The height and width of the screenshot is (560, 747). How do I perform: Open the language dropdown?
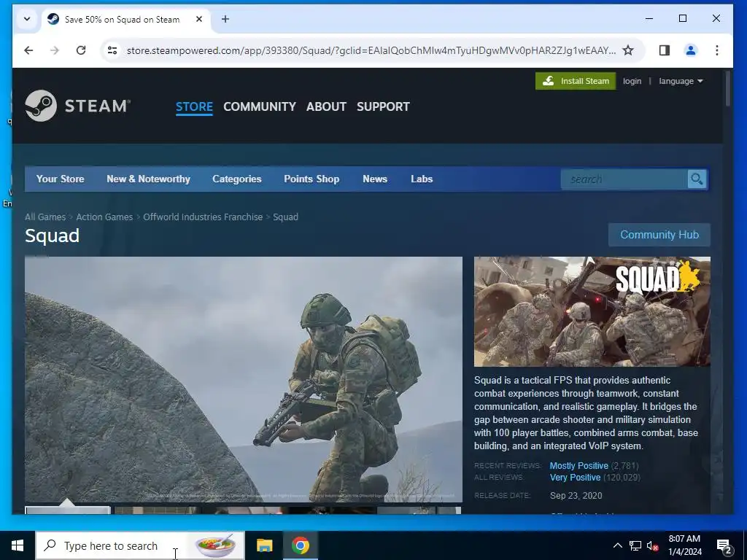pos(681,81)
